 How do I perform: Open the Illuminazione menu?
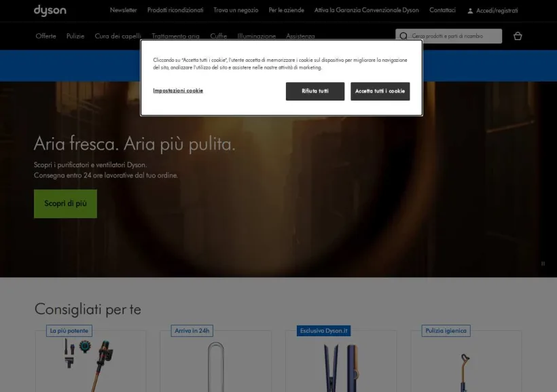(x=257, y=36)
